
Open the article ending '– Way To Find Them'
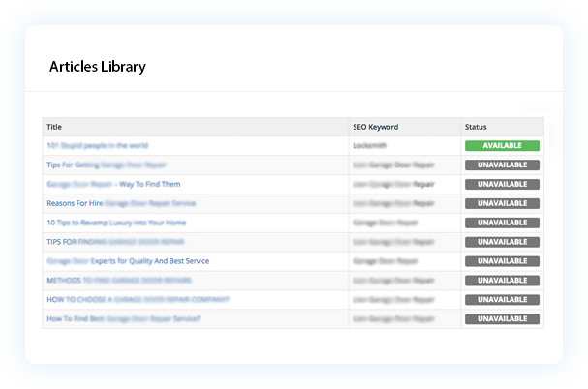(113, 184)
